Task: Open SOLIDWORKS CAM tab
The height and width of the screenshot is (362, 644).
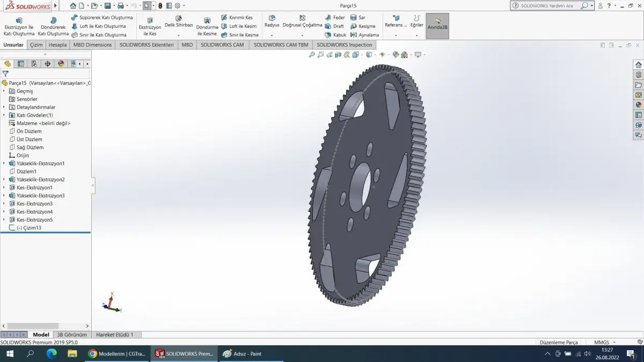Action: click(222, 45)
